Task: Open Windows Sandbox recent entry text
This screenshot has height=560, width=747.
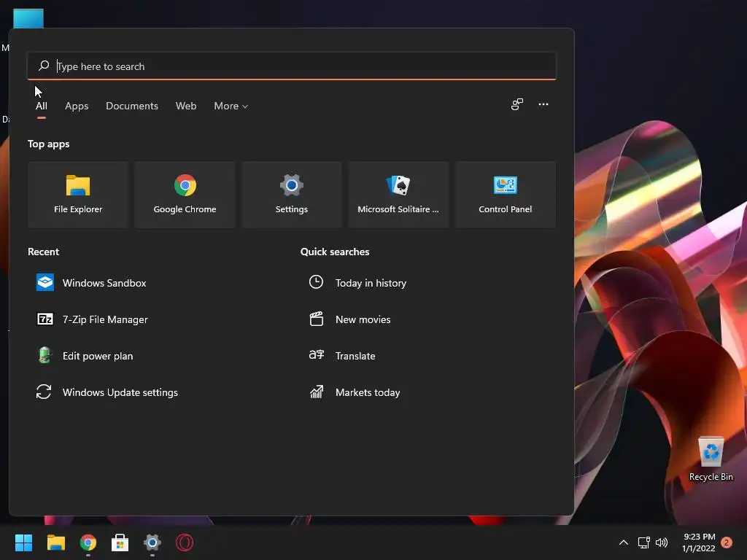Action: tap(104, 283)
